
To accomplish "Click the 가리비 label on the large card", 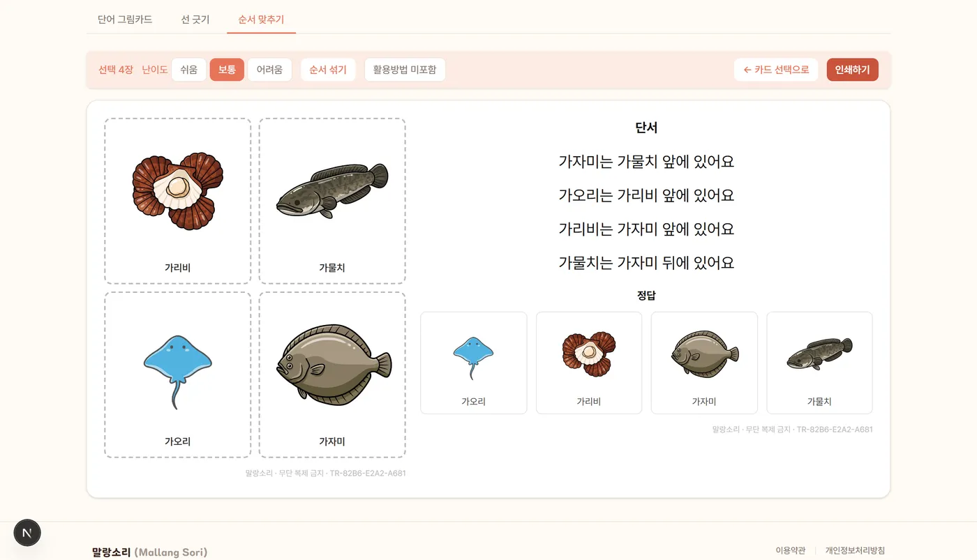I will (x=178, y=268).
